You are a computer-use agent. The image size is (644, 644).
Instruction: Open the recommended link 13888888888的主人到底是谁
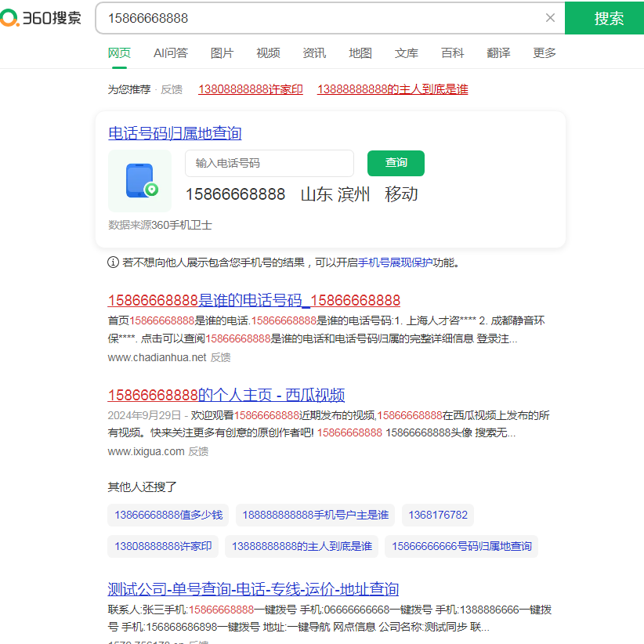pyautogui.click(x=393, y=89)
